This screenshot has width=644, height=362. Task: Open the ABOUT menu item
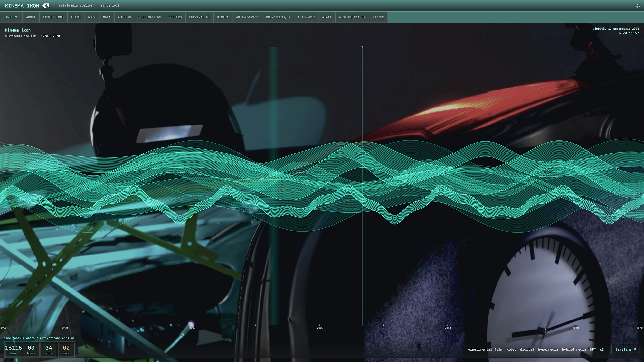pos(31,17)
